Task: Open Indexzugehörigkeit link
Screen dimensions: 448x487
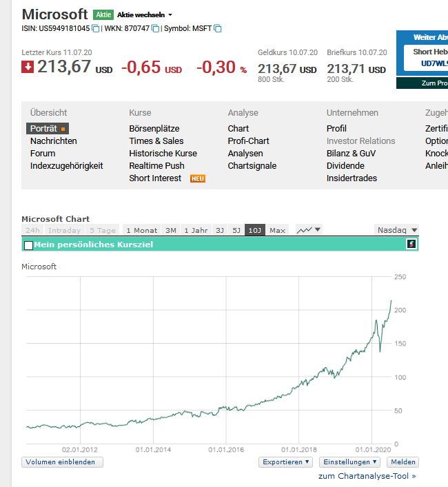Action: click(66, 166)
